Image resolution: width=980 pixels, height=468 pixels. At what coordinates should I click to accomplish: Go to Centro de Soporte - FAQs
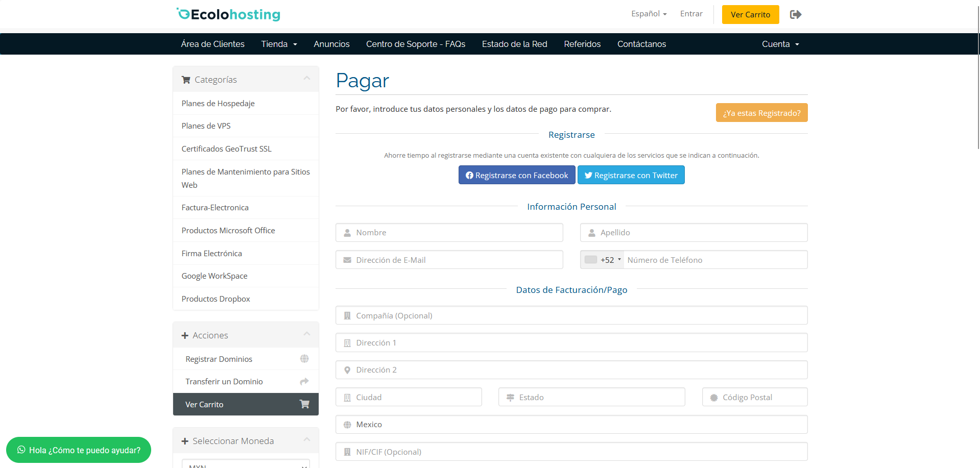tap(415, 44)
